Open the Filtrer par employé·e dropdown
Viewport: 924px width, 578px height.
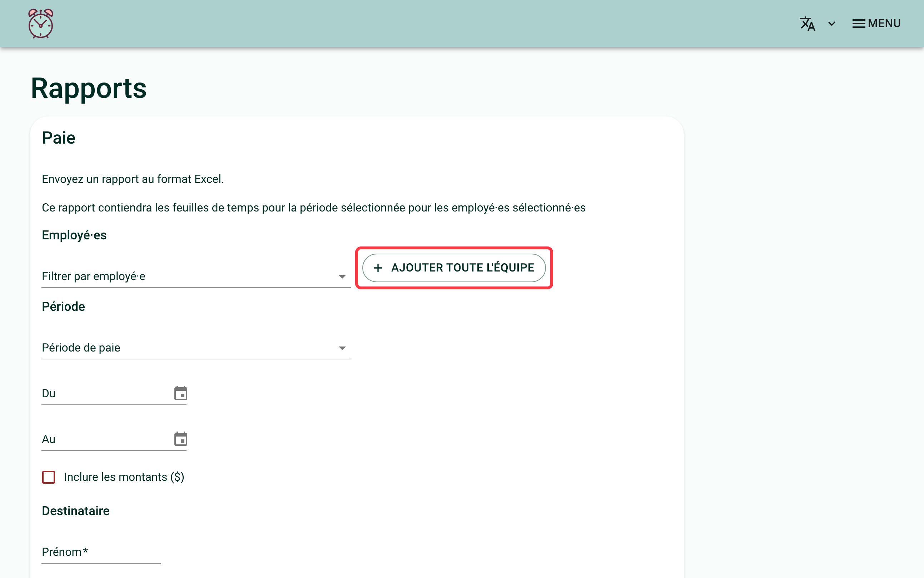pyautogui.click(x=196, y=276)
